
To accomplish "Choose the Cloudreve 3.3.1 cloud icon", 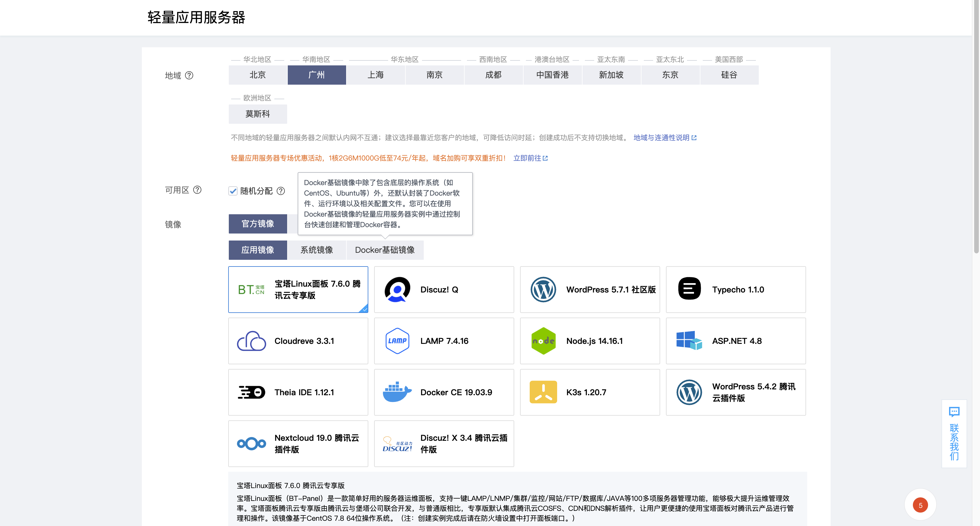I will tap(251, 341).
